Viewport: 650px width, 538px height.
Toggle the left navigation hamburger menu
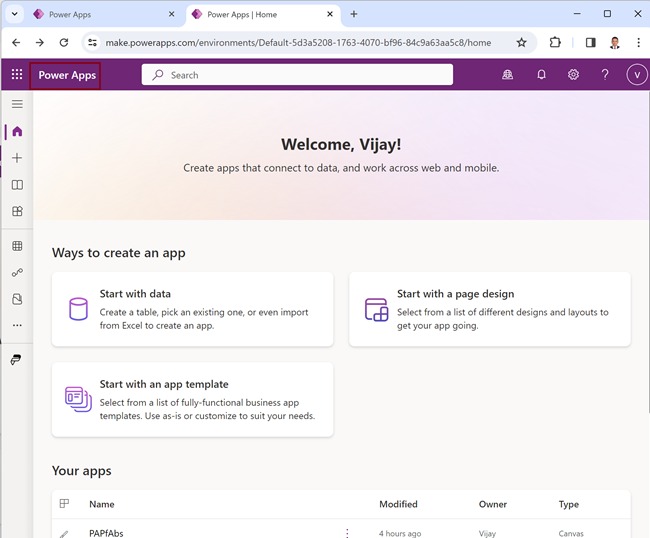[17, 104]
